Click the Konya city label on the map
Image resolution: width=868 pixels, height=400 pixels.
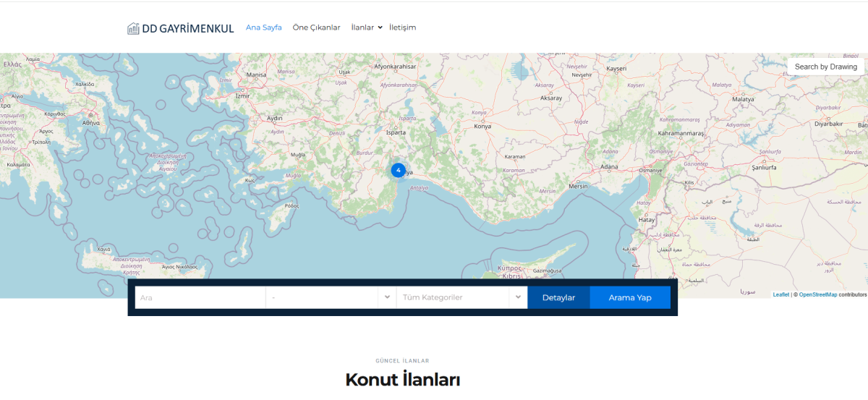click(x=482, y=127)
